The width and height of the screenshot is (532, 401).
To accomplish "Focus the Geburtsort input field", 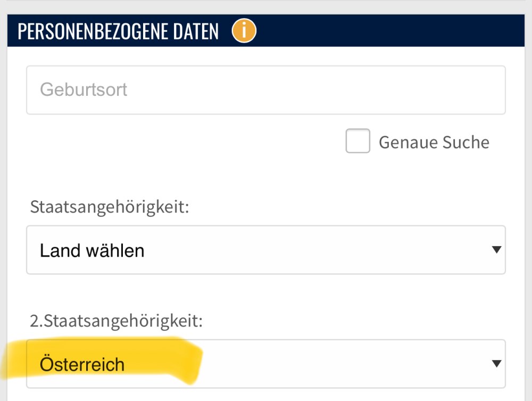I will point(265,90).
